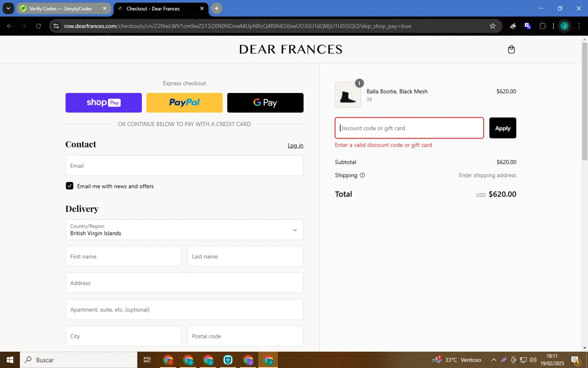Click the weather widget showing 33°C

pyautogui.click(x=457, y=360)
